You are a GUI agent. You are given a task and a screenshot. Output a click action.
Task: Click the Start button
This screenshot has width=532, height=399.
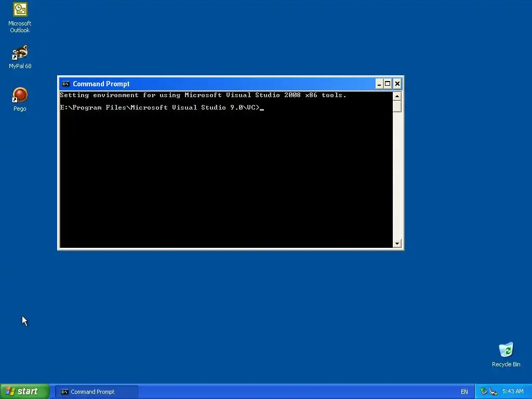click(x=25, y=392)
